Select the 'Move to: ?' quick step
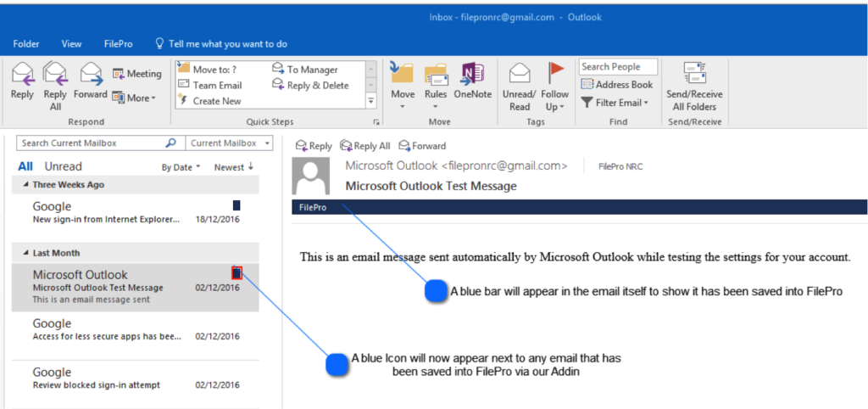 click(208, 70)
